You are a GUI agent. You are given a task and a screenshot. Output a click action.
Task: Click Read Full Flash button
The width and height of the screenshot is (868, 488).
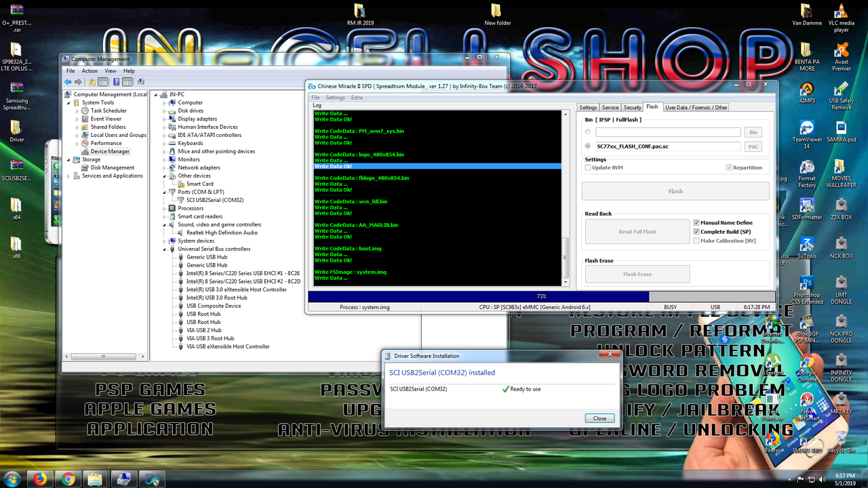pos(637,232)
